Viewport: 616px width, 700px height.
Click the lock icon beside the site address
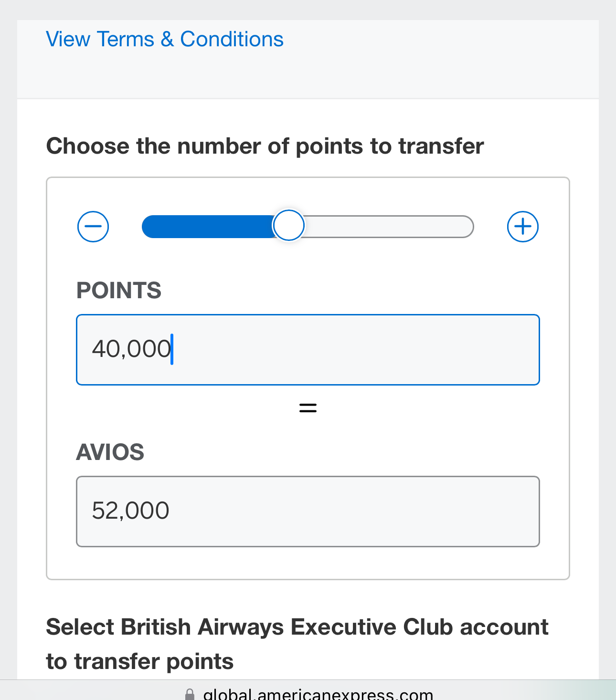(x=190, y=695)
